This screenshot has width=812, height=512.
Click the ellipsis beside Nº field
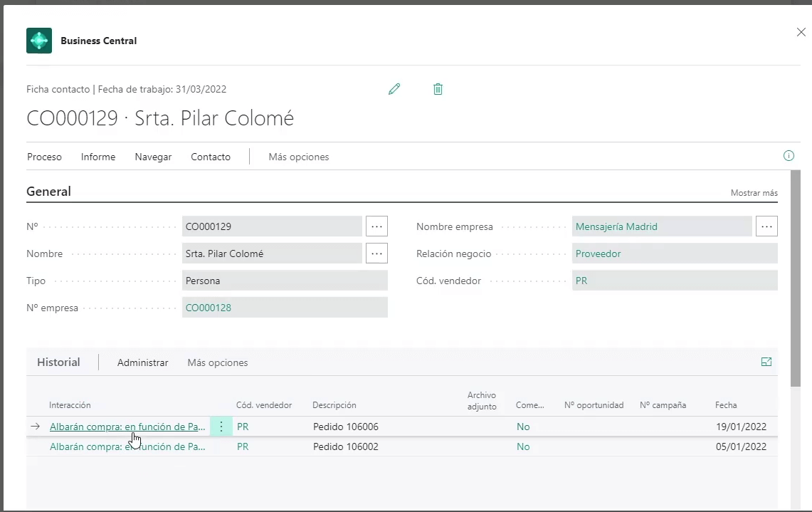[376, 226]
